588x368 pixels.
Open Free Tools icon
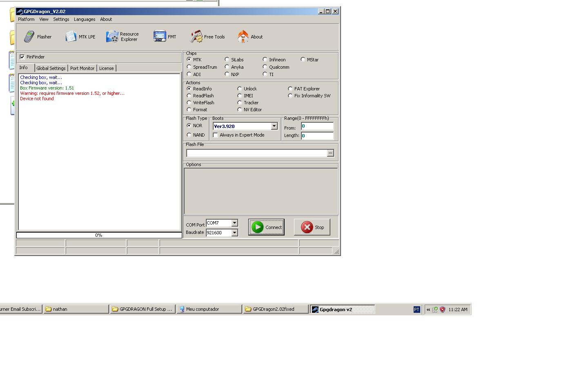pos(196,37)
